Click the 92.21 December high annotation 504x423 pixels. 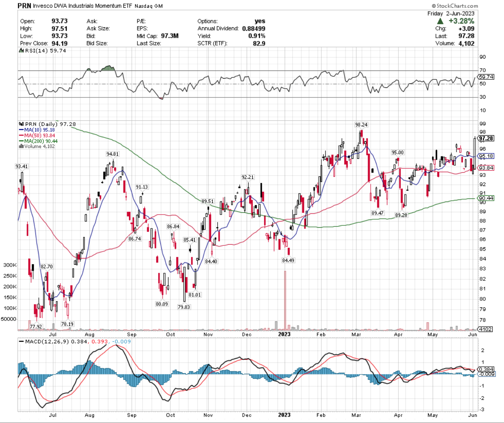pos(248,177)
